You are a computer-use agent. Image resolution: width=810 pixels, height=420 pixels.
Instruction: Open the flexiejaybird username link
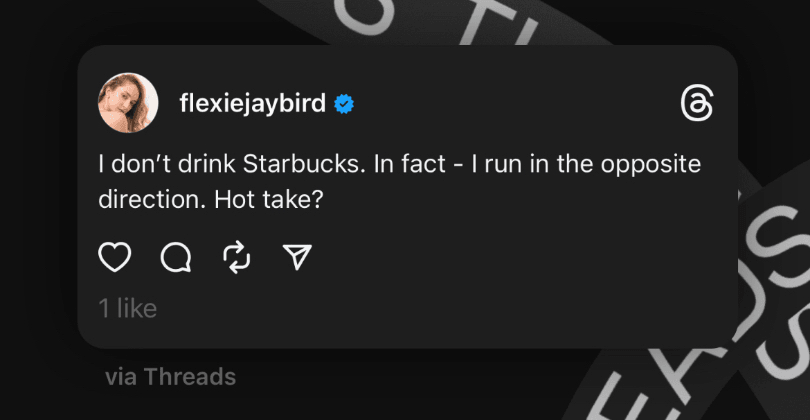(251, 104)
